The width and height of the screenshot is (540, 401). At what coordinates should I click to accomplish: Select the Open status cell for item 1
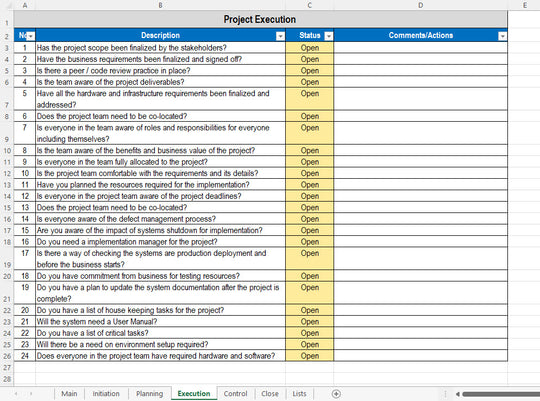click(309, 48)
